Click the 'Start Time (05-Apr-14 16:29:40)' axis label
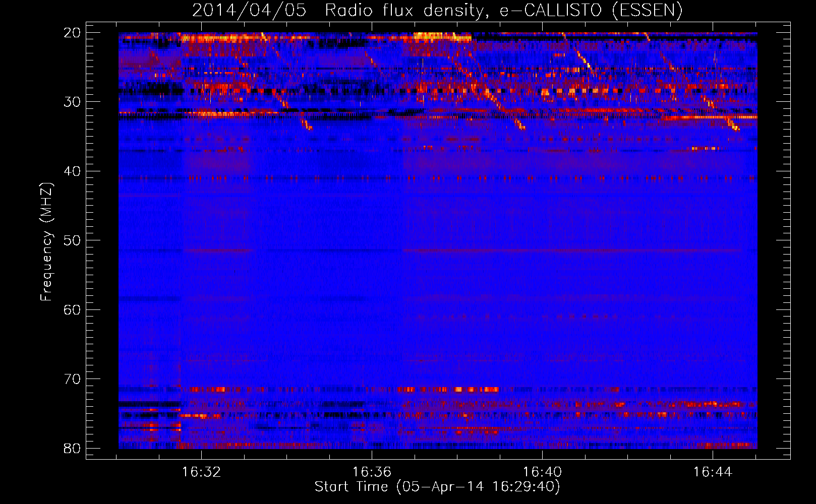The image size is (816, 504). pos(437,487)
